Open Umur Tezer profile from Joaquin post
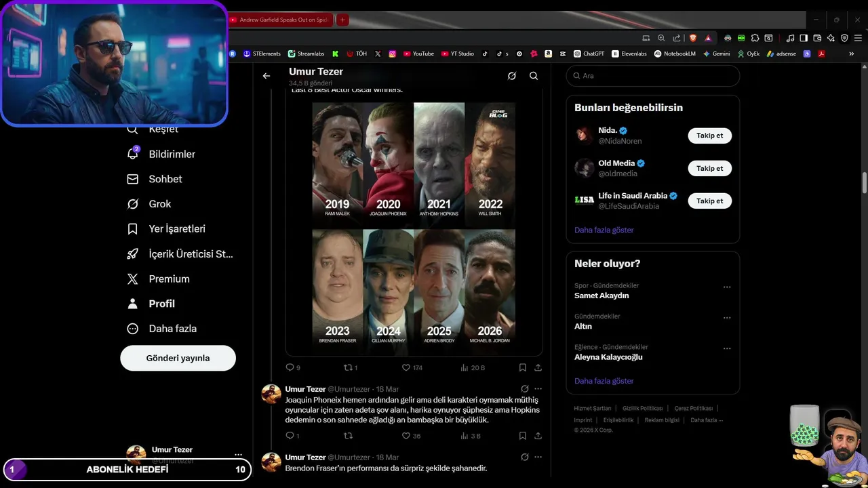Viewport: 868px width, 488px height. click(305, 389)
